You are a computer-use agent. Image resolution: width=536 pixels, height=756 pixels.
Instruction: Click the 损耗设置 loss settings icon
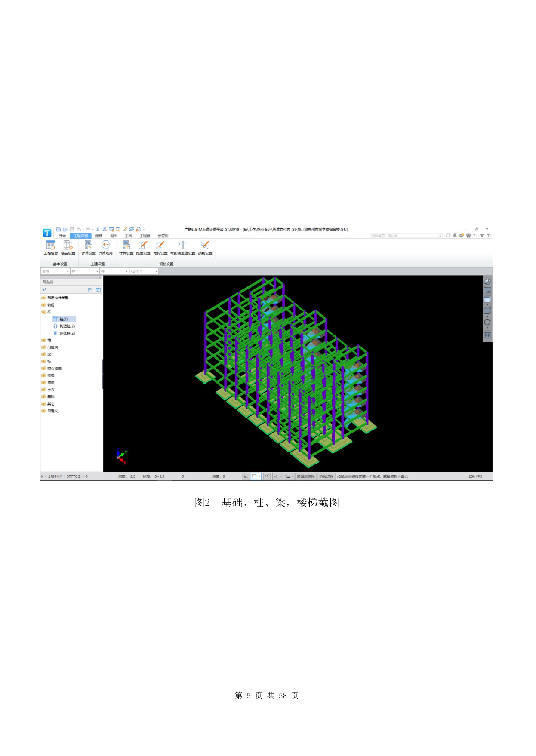[x=205, y=247]
